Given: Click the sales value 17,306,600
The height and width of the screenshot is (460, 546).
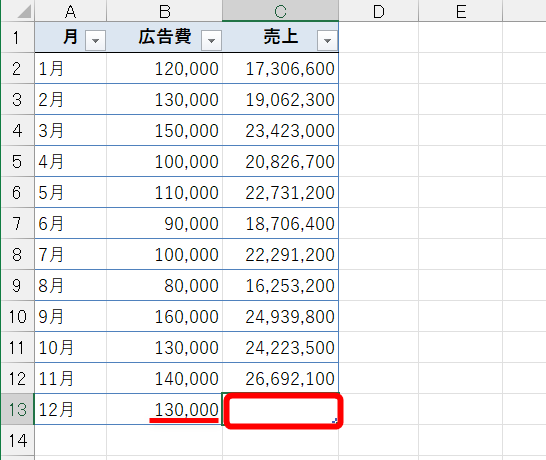Looking at the screenshot, I should click(x=281, y=68).
